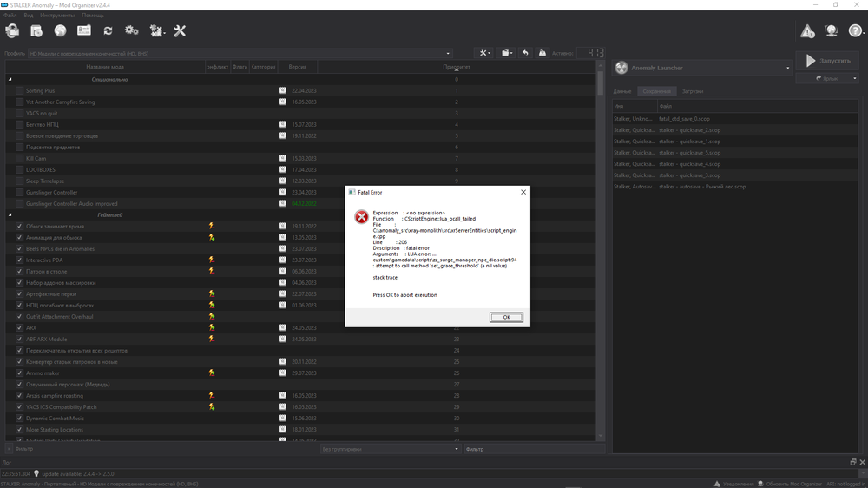Click the notes icon on Kill Cam row
The width and height of the screenshot is (868, 488).
tap(282, 158)
